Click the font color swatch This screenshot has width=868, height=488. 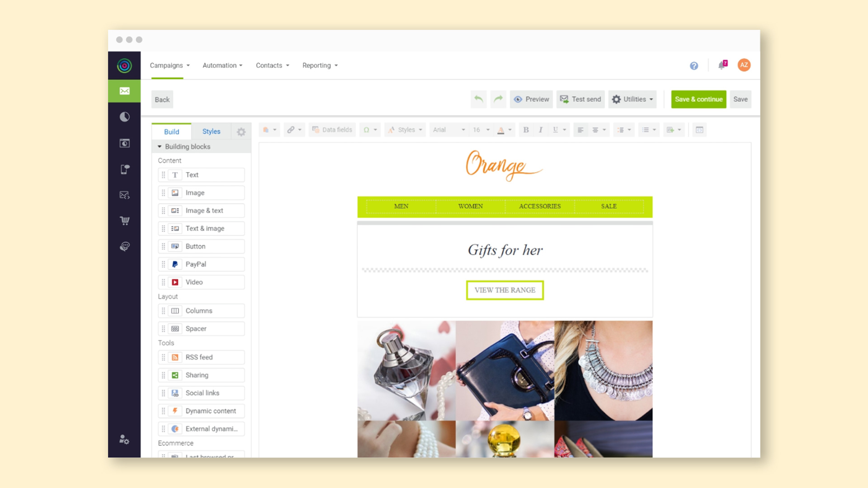[x=501, y=130]
